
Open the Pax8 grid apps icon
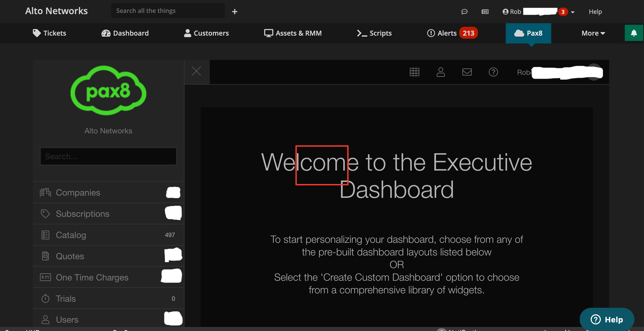pos(414,72)
